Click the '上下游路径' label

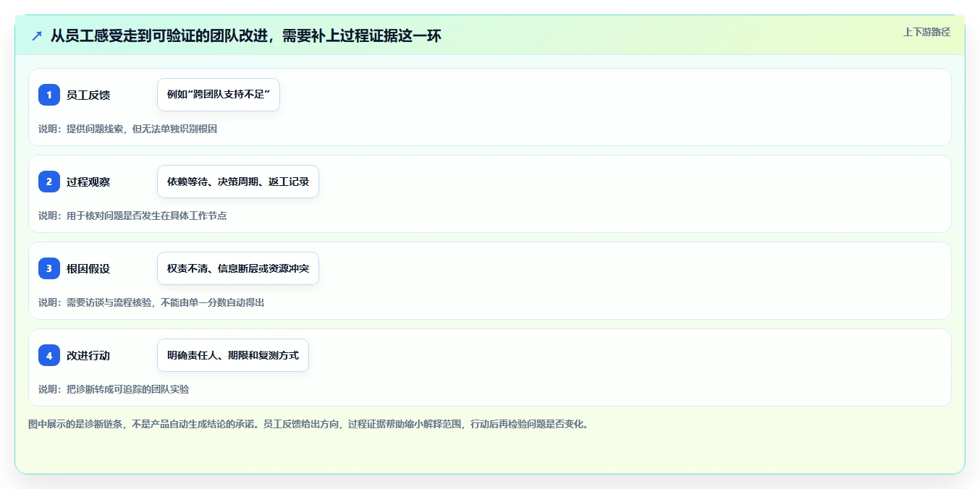pos(926,32)
